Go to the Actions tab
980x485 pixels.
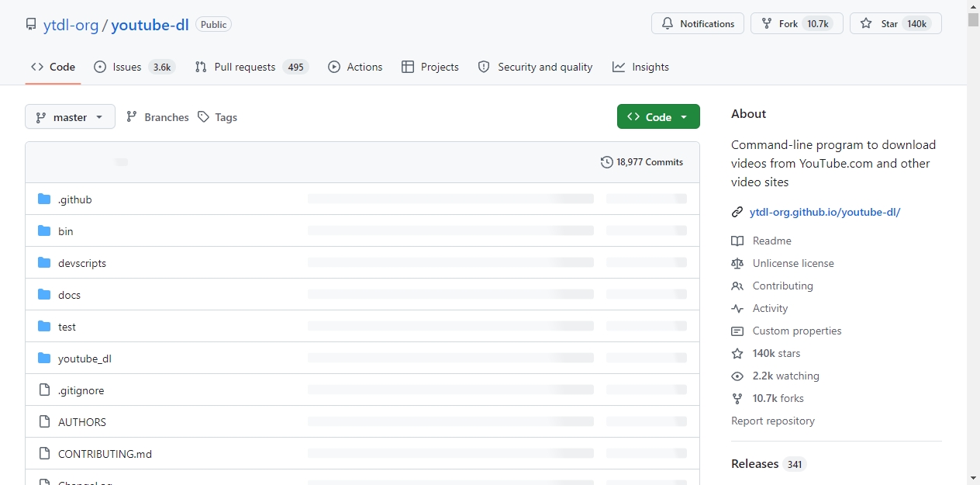click(355, 67)
